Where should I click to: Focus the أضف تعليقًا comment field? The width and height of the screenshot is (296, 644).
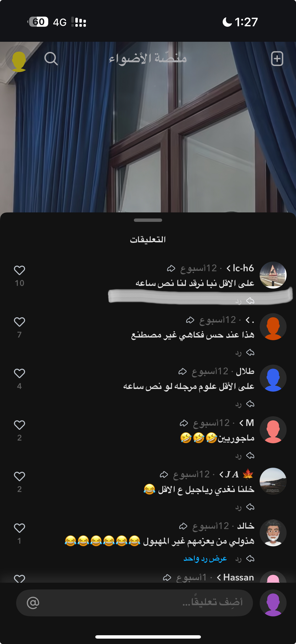(x=135, y=603)
